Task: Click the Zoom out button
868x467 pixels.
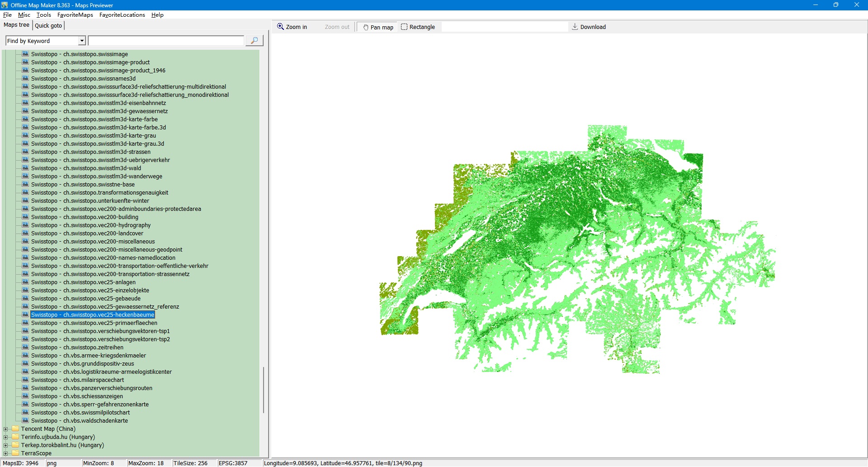Action: 337,27
